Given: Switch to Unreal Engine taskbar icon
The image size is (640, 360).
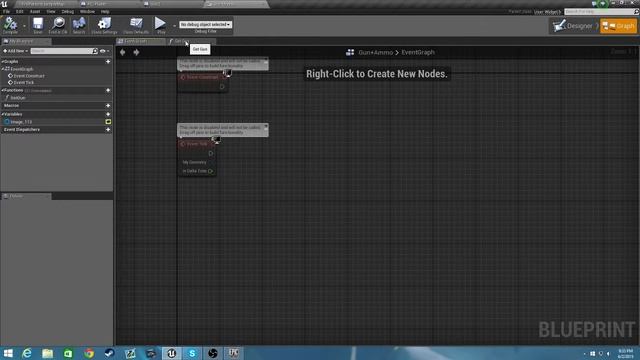Looking at the screenshot, I should coord(171,353).
